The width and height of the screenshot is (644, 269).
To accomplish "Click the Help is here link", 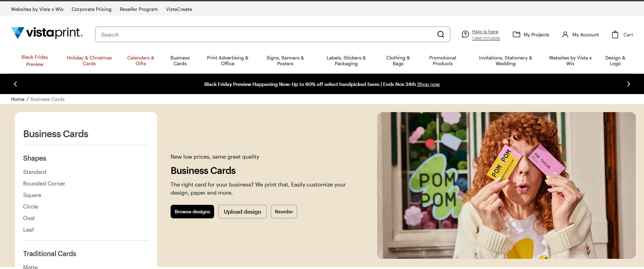I will tap(485, 32).
